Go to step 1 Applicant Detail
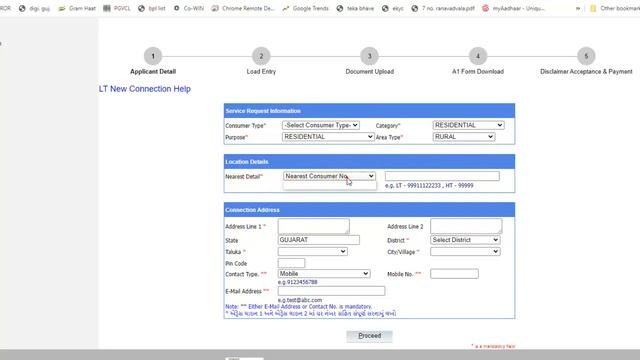The width and height of the screenshot is (640, 360). [153, 56]
